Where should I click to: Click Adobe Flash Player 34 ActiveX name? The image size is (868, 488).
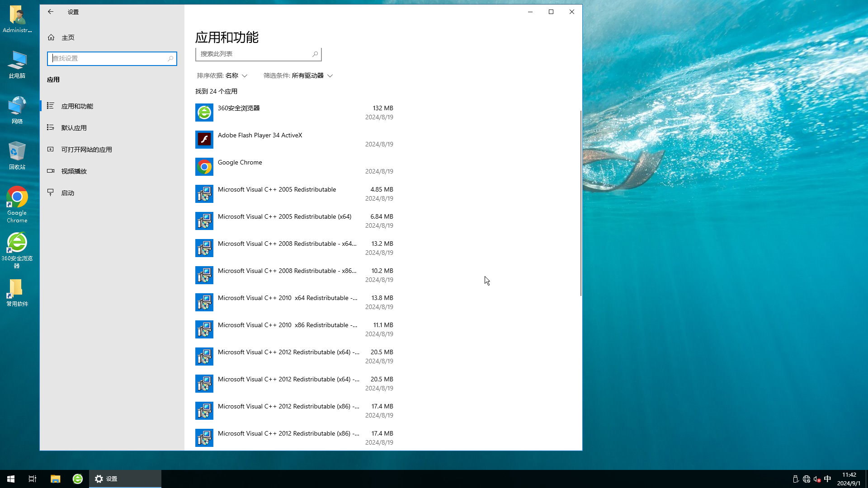click(x=260, y=135)
